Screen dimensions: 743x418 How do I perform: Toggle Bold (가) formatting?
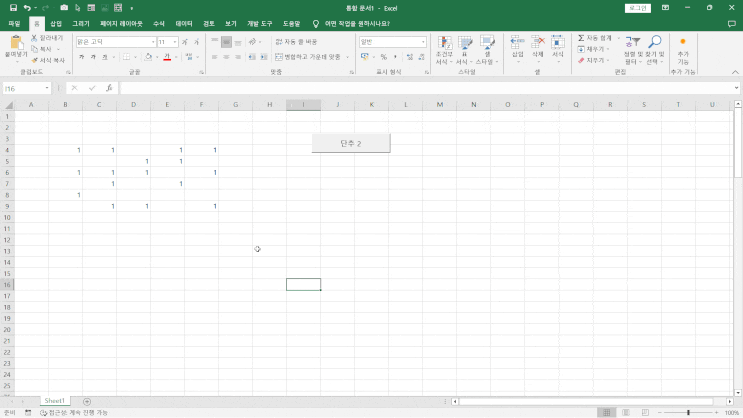[82, 57]
